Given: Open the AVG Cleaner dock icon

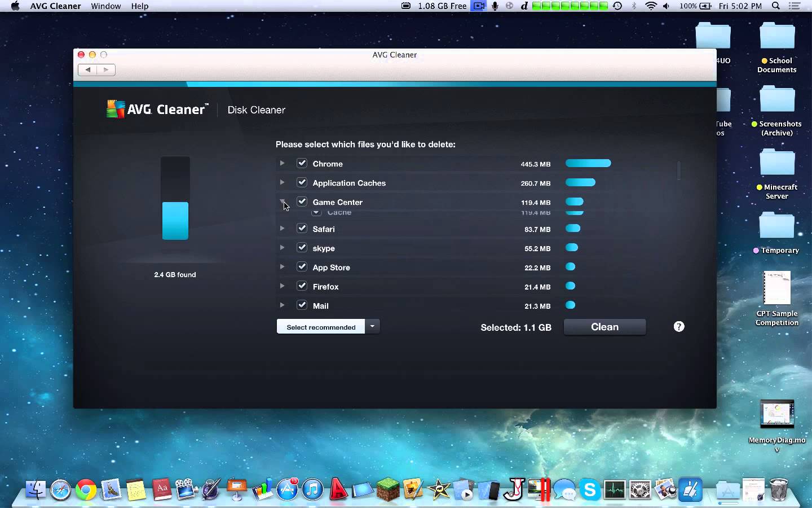Looking at the screenshot, I should click(691, 489).
